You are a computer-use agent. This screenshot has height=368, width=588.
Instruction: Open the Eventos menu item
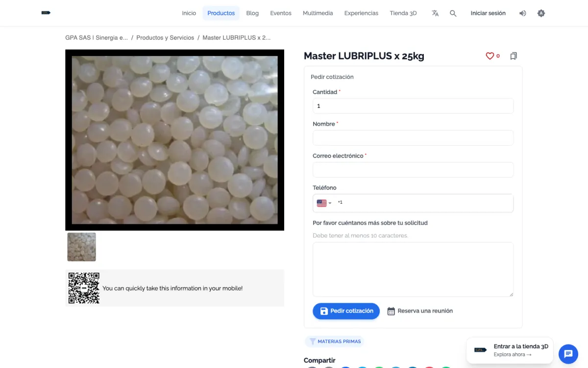[281, 13]
